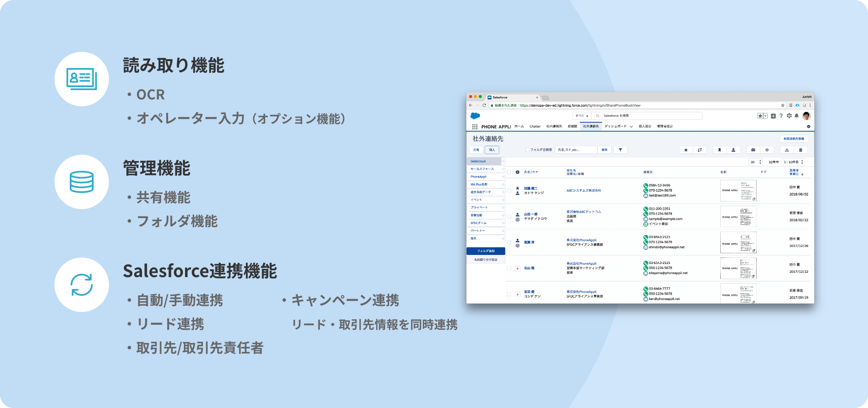
Task: Open the Salesforce App Launcher grid icon
Action: (x=474, y=127)
